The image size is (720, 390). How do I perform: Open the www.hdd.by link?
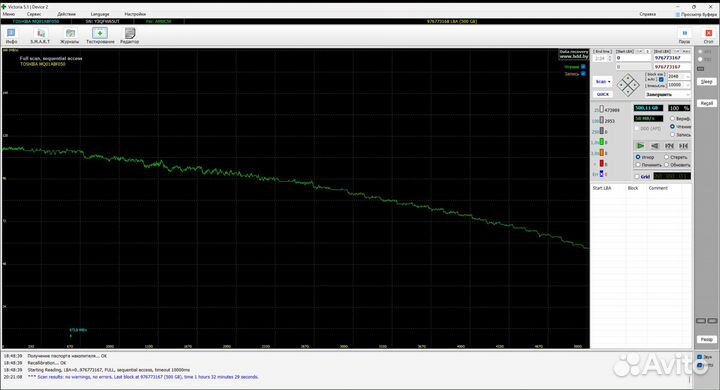coord(574,56)
